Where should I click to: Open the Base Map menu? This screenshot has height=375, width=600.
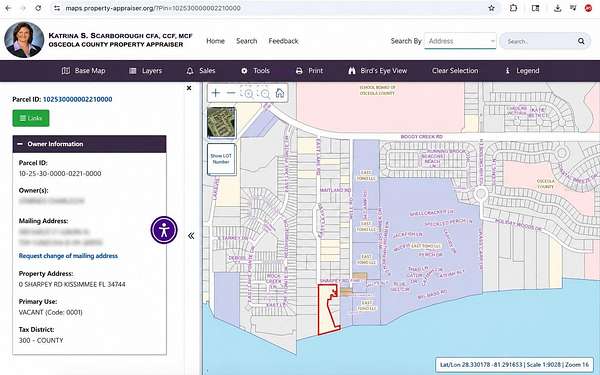(84, 71)
